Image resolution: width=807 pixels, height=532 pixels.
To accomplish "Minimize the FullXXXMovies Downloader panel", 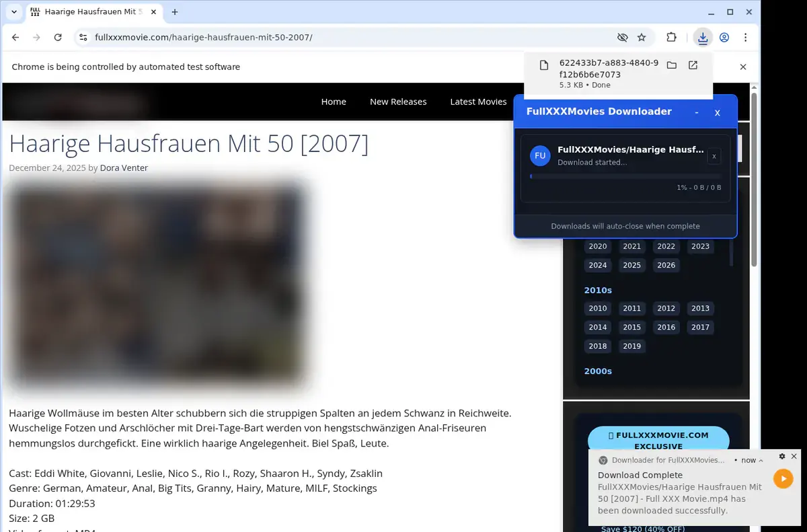I will 697,112.
